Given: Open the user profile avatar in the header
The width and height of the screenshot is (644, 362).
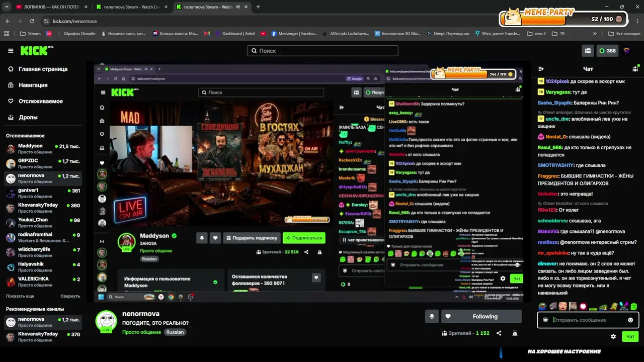Looking at the screenshot, I should (626, 51).
